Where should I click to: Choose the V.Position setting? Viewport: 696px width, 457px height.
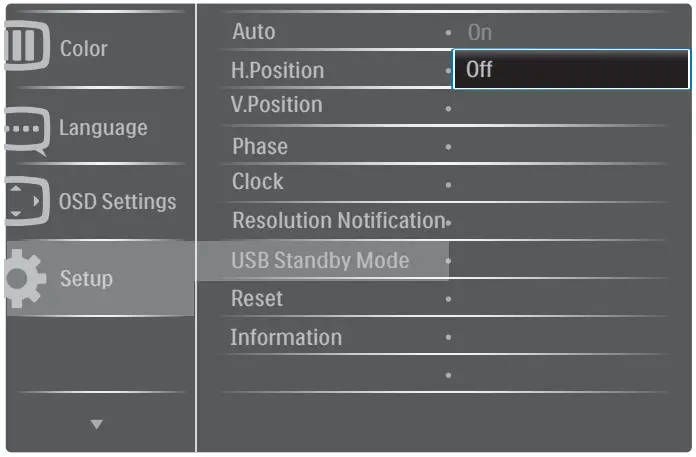277,105
